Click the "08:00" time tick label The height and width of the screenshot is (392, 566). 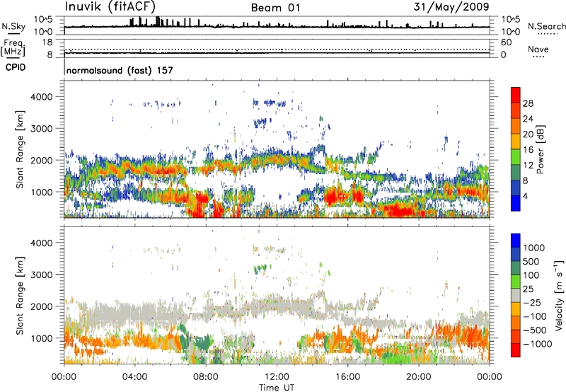point(206,377)
